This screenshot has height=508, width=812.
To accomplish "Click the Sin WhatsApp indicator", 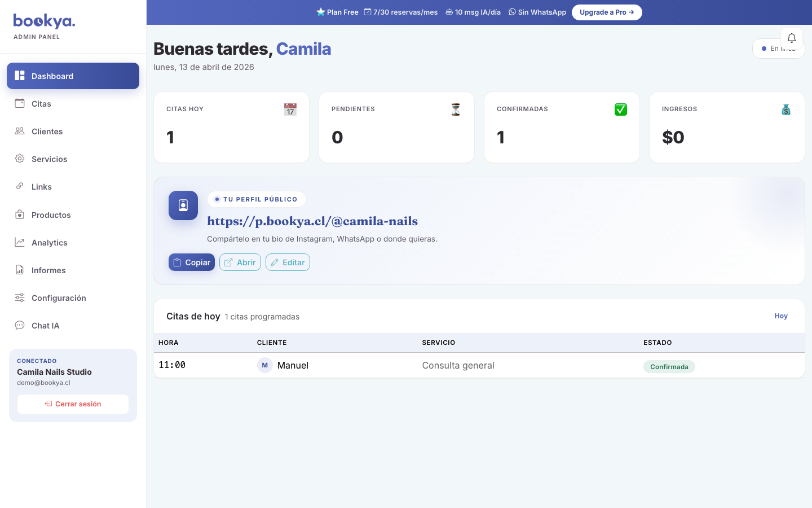I will click(x=537, y=12).
